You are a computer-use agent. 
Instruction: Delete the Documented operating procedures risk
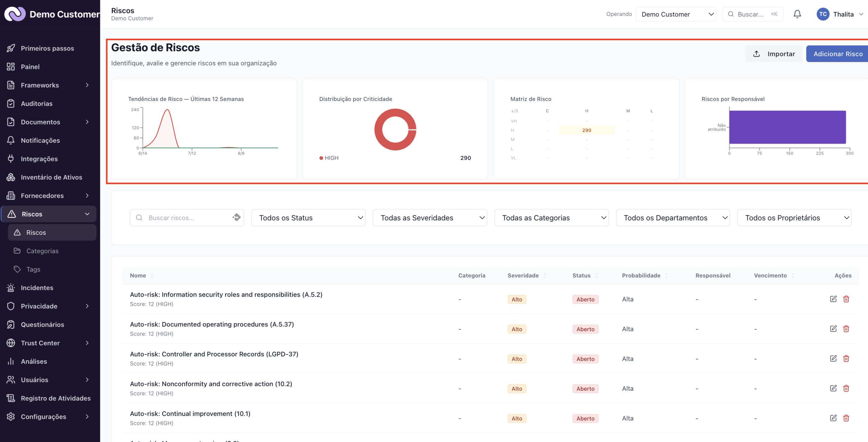click(846, 329)
